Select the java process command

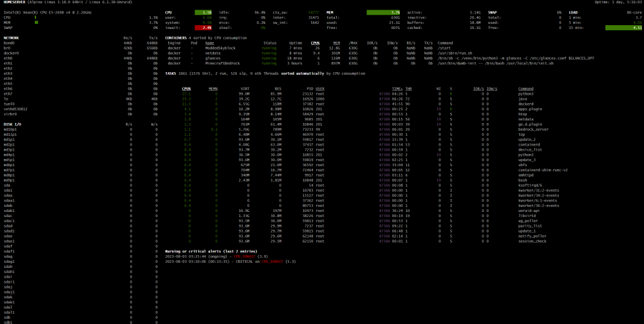[522, 99]
